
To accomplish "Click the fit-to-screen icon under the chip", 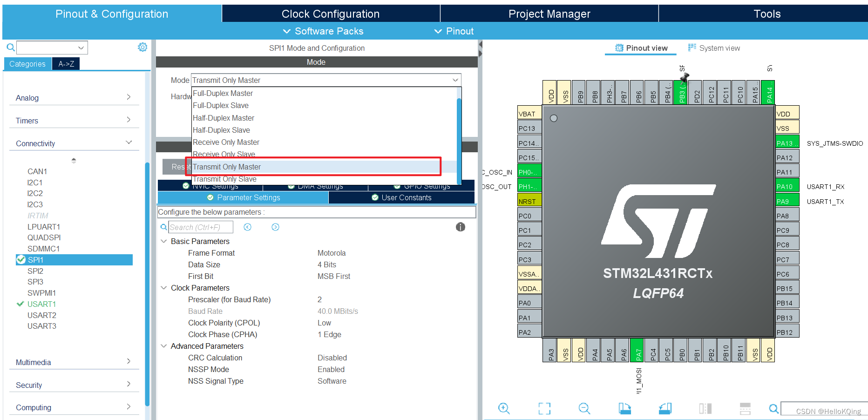I will tap(544, 408).
